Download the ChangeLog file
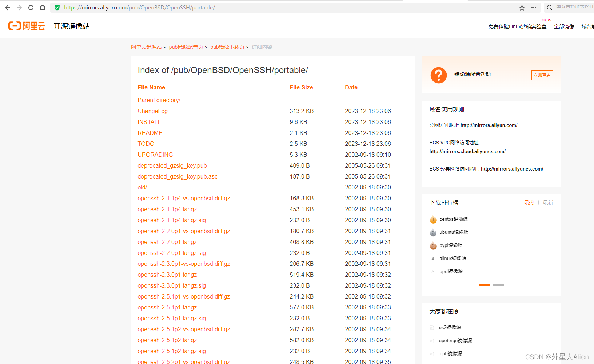 [152, 111]
